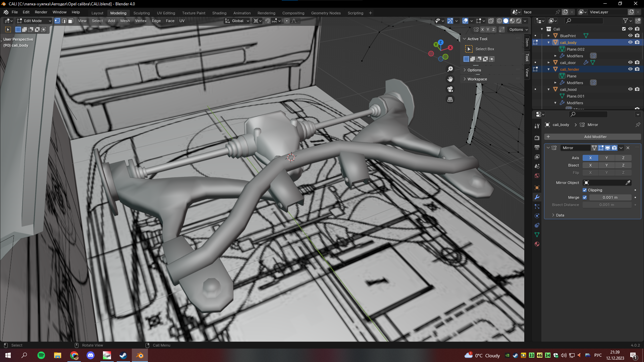Expand BluePrint in the outliner
Viewport: 644px width, 362px height.
[x=549, y=36]
